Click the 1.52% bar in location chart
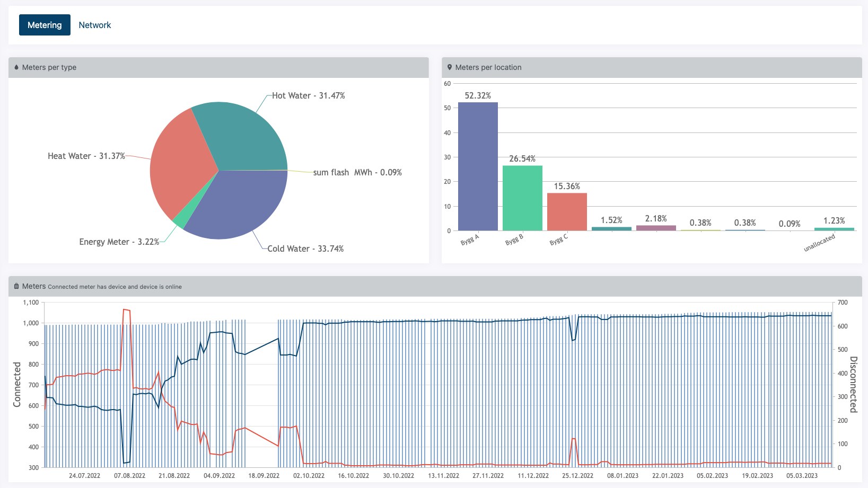The width and height of the screenshot is (868, 488). (x=611, y=229)
